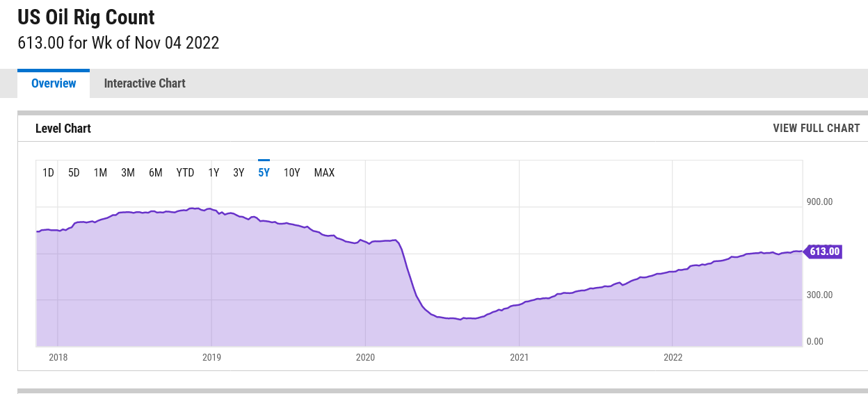Choose the 3Y range option
This screenshot has height=394, width=868.
239,172
